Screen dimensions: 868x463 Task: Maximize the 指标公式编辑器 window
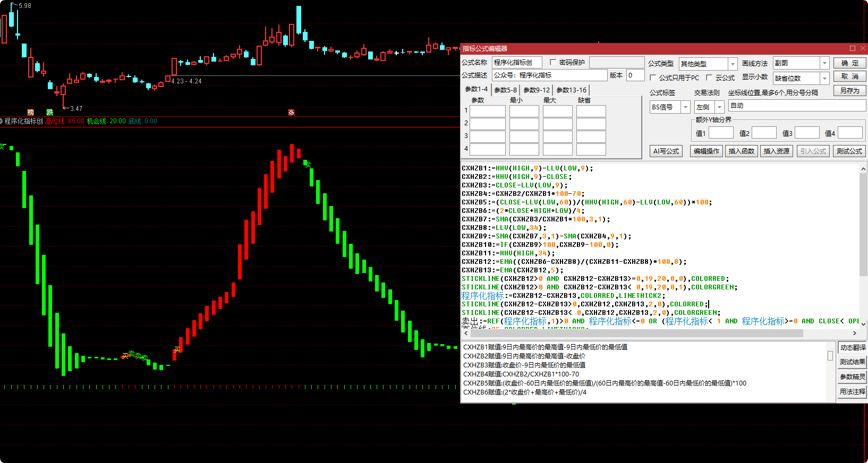853,48
